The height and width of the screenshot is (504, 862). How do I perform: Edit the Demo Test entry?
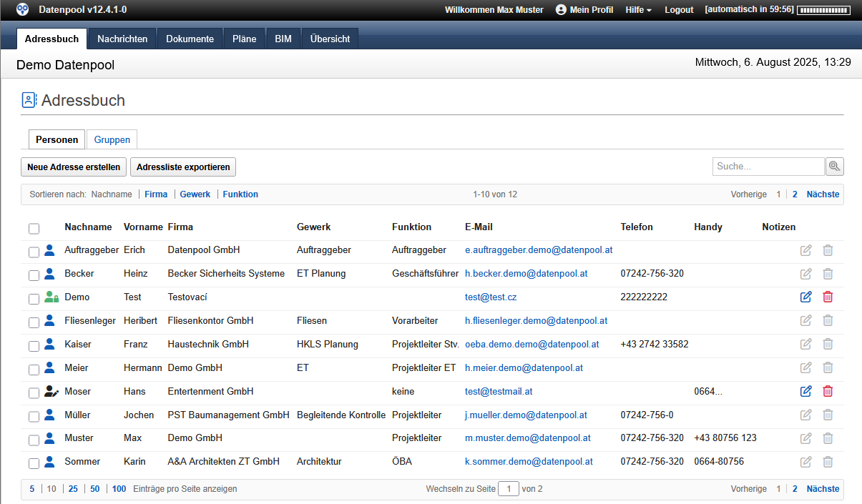806,297
